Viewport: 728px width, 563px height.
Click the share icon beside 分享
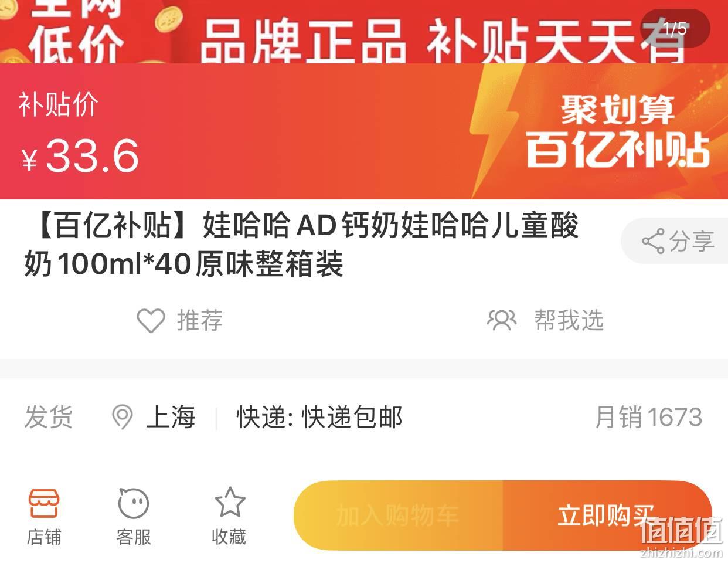click(653, 241)
